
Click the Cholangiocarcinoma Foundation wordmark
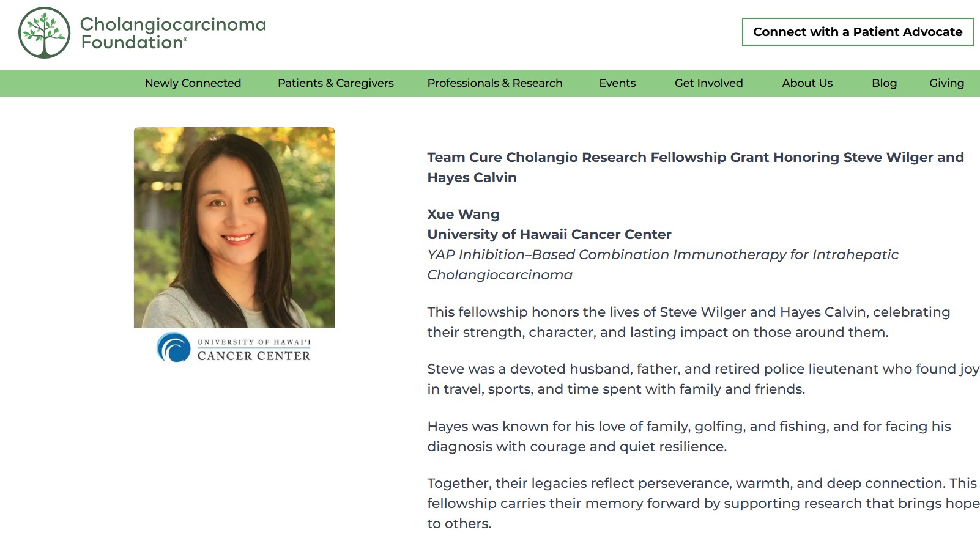173,33
